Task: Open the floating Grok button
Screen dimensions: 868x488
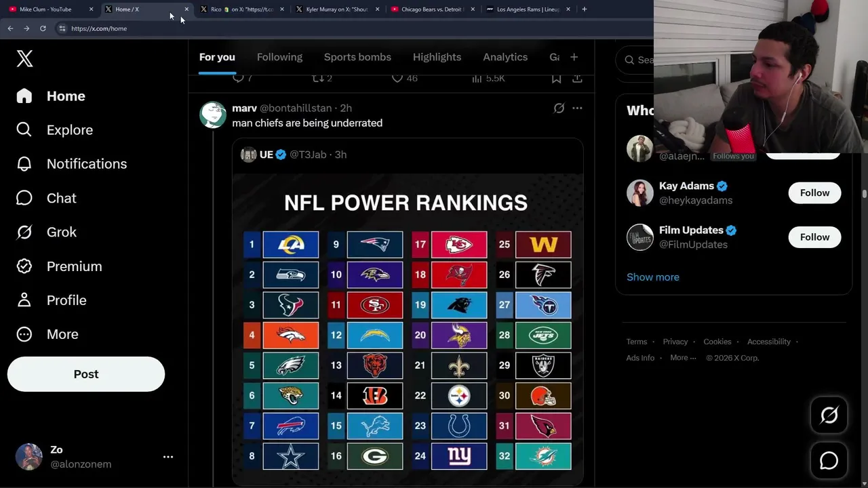Action: coord(829,415)
